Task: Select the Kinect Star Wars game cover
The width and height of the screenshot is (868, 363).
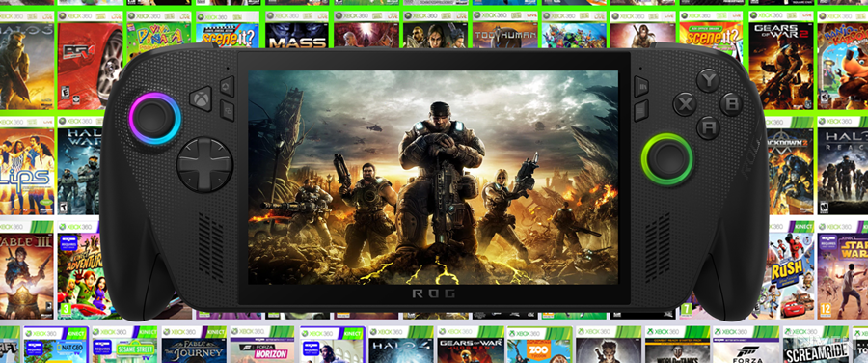Action: [x=843, y=270]
